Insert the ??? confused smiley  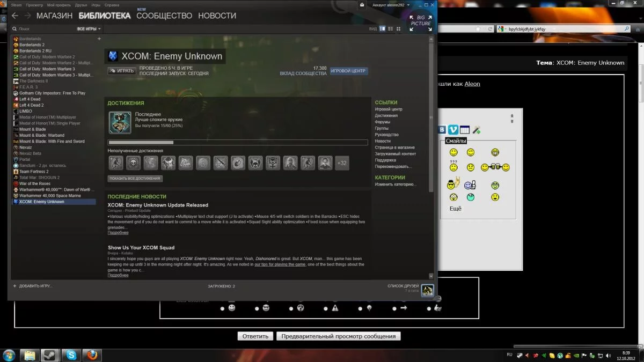point(453,166)
